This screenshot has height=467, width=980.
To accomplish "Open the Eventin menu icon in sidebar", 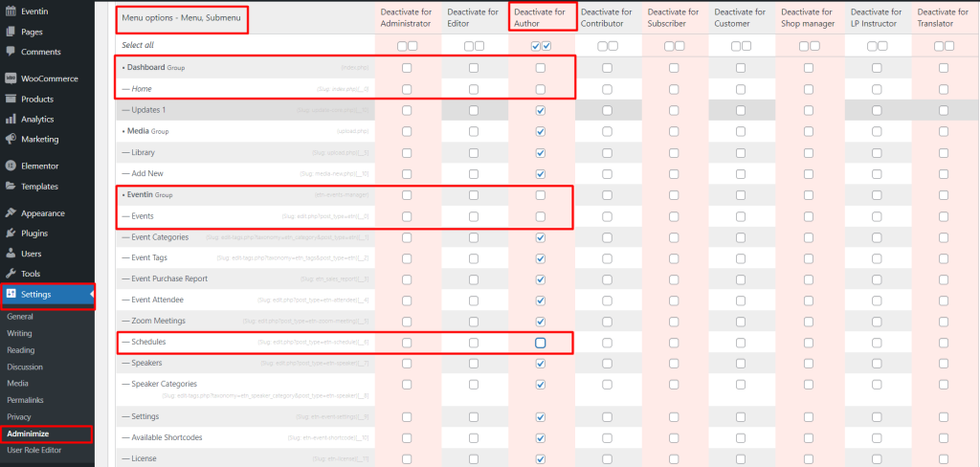I will 11,11.
